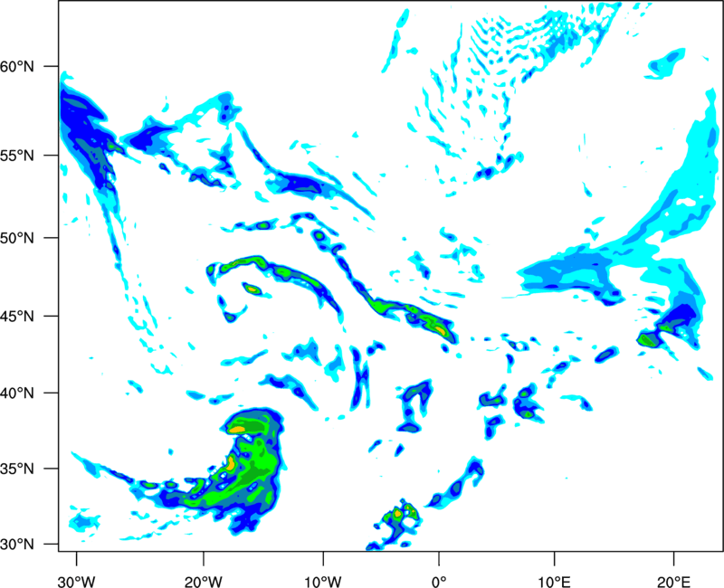
Task: Select the 20°W longitude label
Action: 204,582
